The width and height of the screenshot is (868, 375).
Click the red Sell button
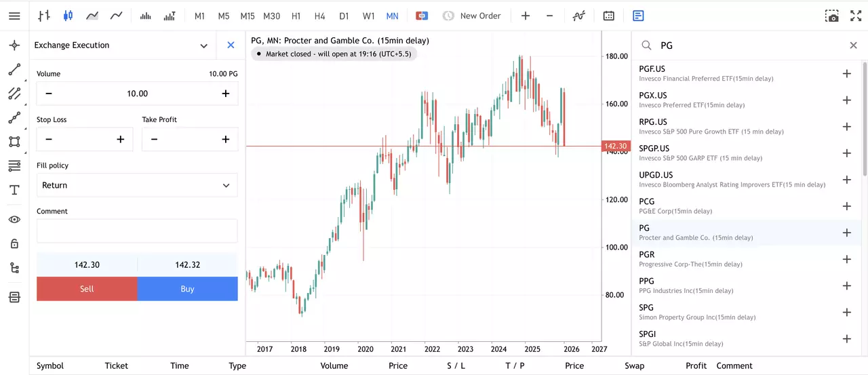(87, 288)
